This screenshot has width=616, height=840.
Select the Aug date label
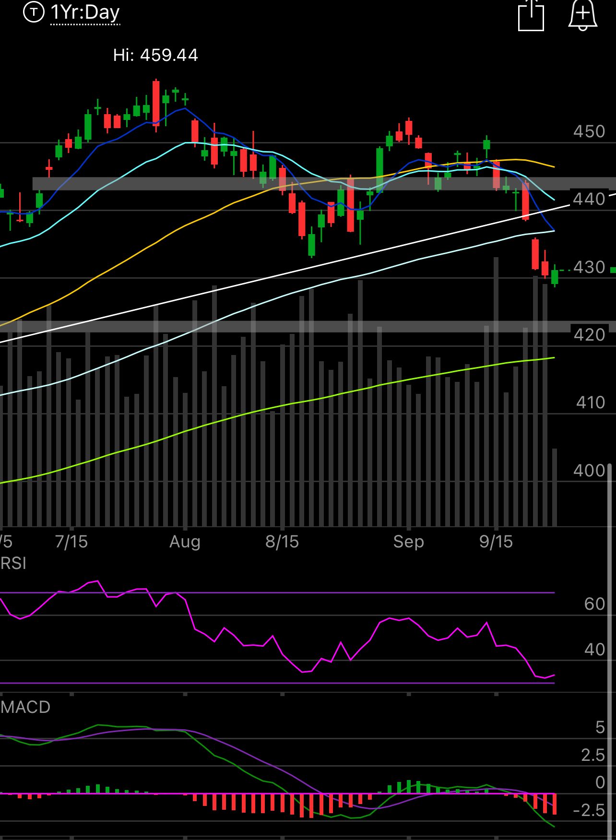pos(185,542)
